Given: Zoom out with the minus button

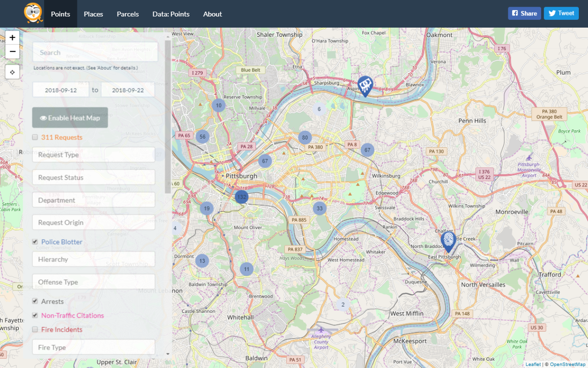Looking at the screenshot, I should (13, 51).
